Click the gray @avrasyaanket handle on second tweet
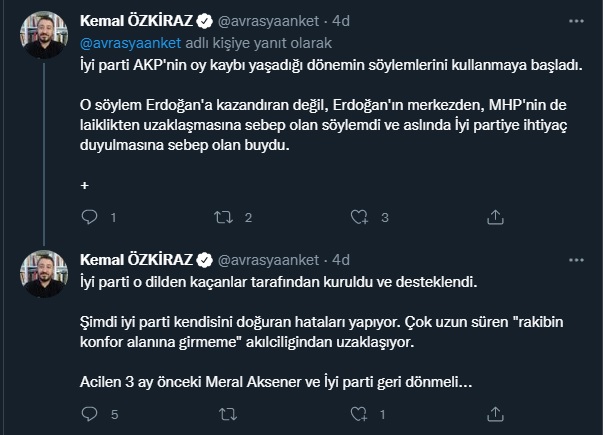605x435 pixels. pyautogui.click(x=269, y=259)
